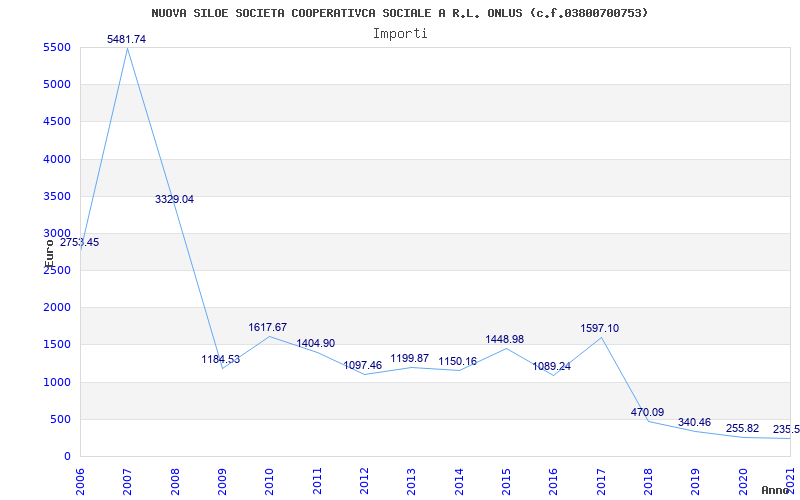Select the 470.09 data label
Viewport: 800px width, 500px height.
pyautogui.click(x=647, y=413)
